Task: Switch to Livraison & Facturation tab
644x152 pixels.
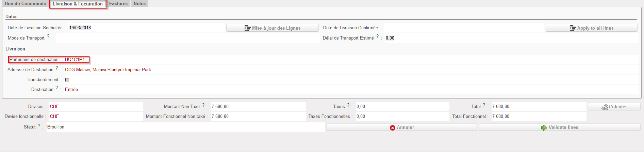Action: [x=78, y=4]
